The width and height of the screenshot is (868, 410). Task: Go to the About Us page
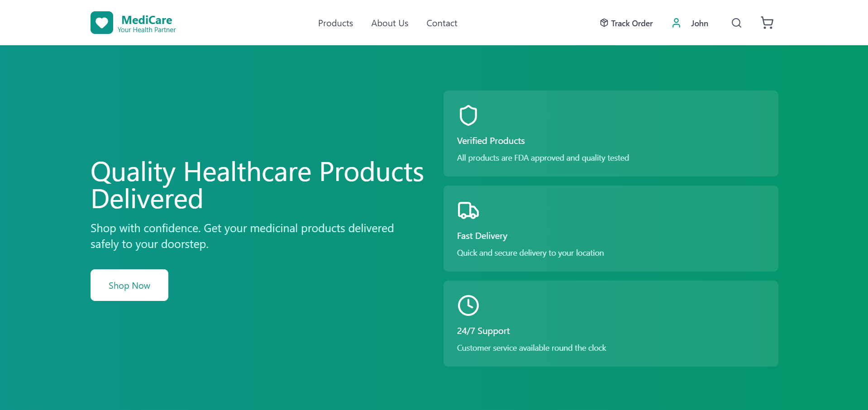[x=390, y=23]
